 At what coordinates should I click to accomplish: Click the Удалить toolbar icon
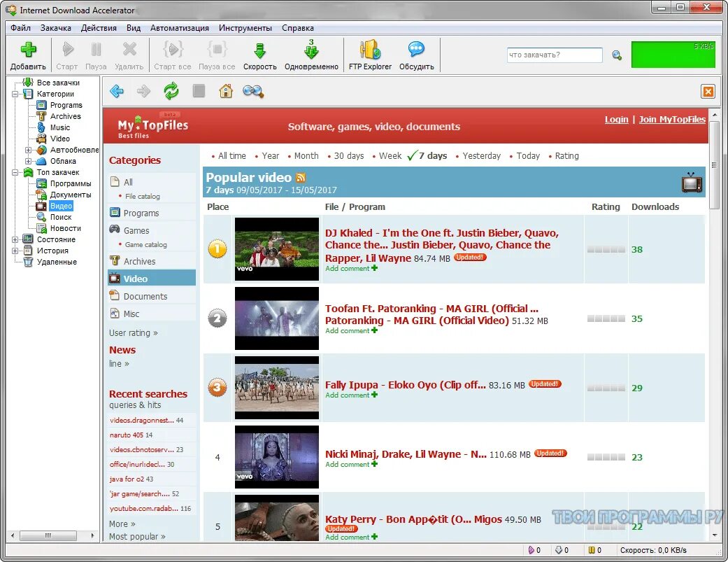point(129,49)
